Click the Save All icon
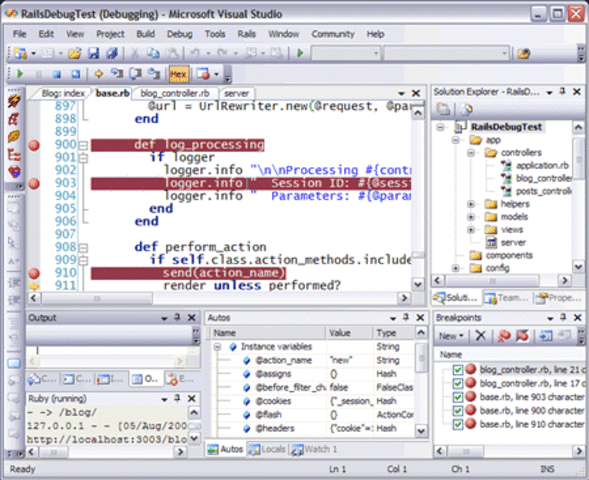 pyautogui.click(x=112, y=53)
